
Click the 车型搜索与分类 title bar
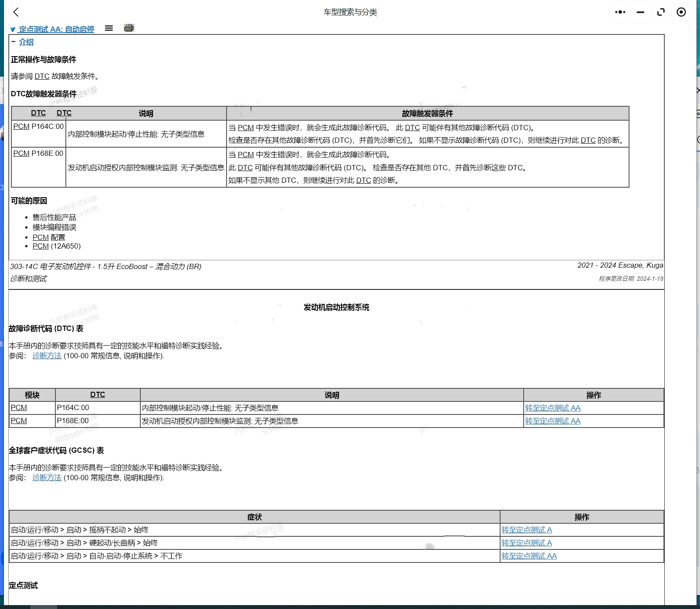tap(350, 12)
